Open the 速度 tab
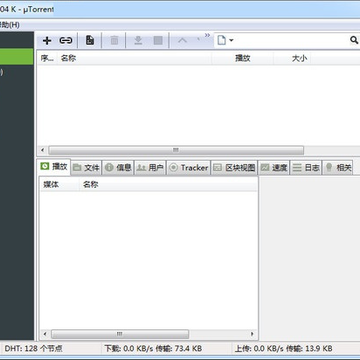 [x=274, y=168]
